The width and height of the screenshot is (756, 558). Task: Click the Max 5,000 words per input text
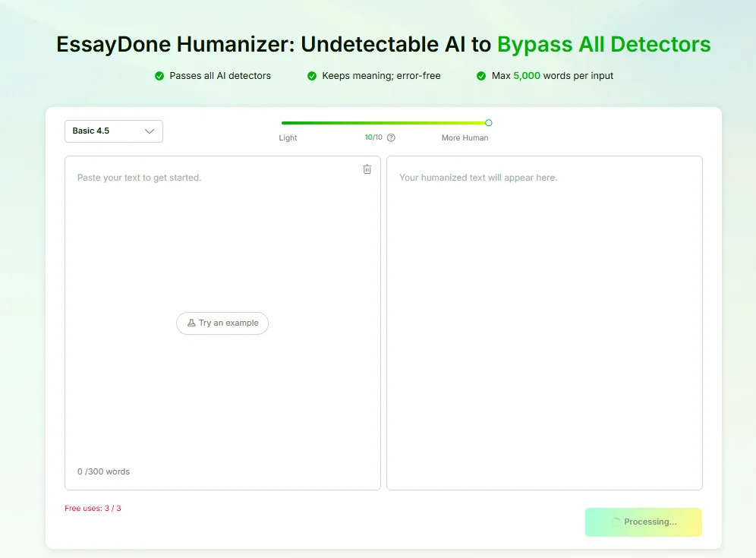pos(552,76)
